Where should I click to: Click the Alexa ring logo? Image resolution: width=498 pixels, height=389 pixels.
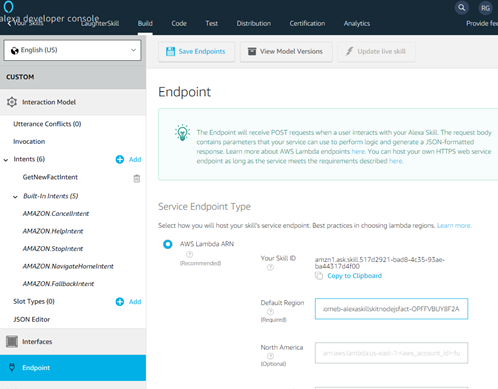click(8, 6)
